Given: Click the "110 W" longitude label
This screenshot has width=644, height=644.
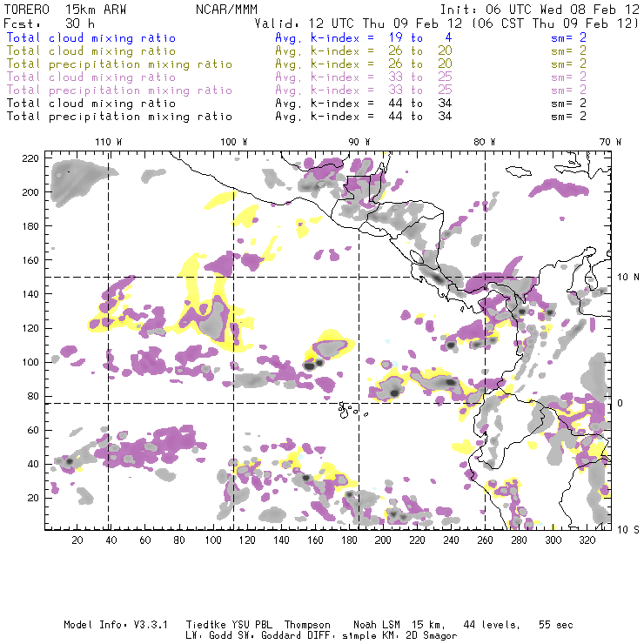Looking at the screenshot, I should tap(109, 142).
